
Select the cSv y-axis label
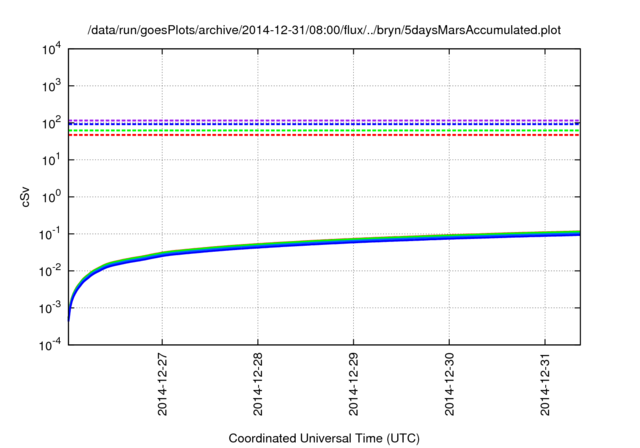click(25, 197)
